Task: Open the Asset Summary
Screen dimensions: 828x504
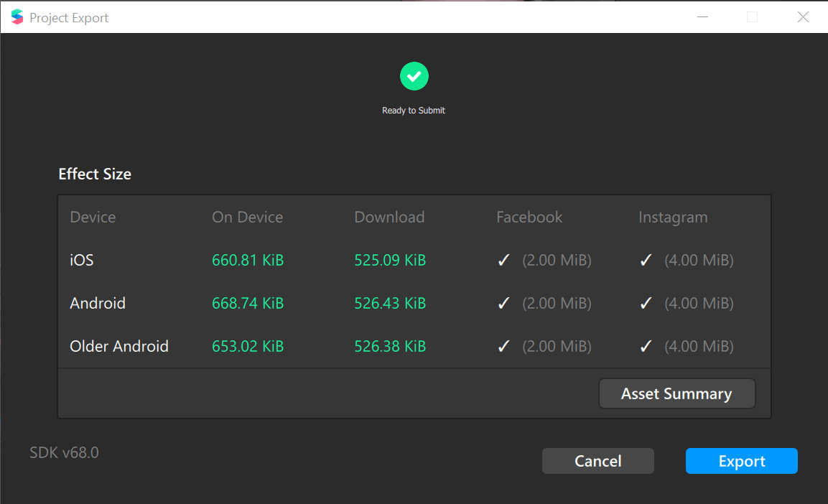Action: (x=676, y=393)
